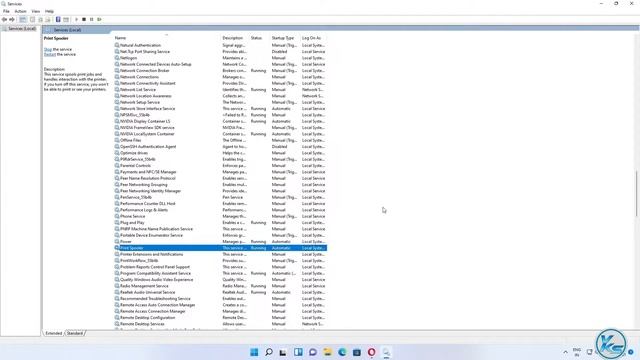Click ENG language indicator in tray
Screen dimensions: 640x360
[x=577, y=352]
